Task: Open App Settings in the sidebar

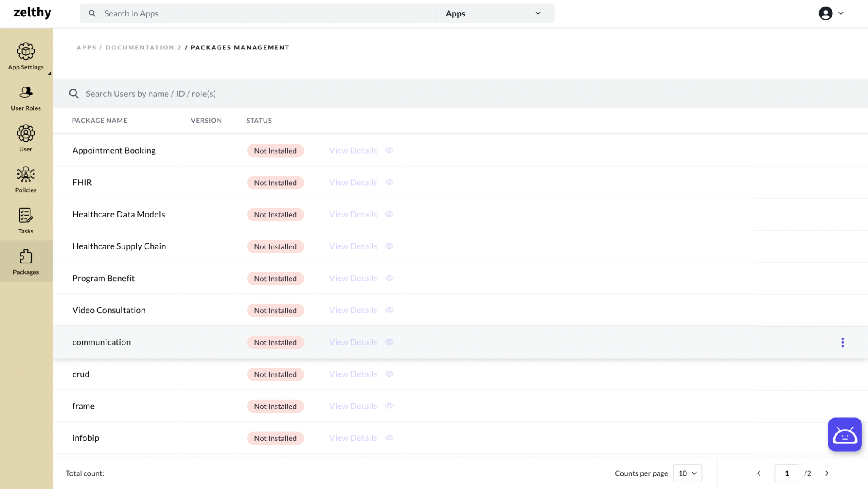Action: pos(26,56)
